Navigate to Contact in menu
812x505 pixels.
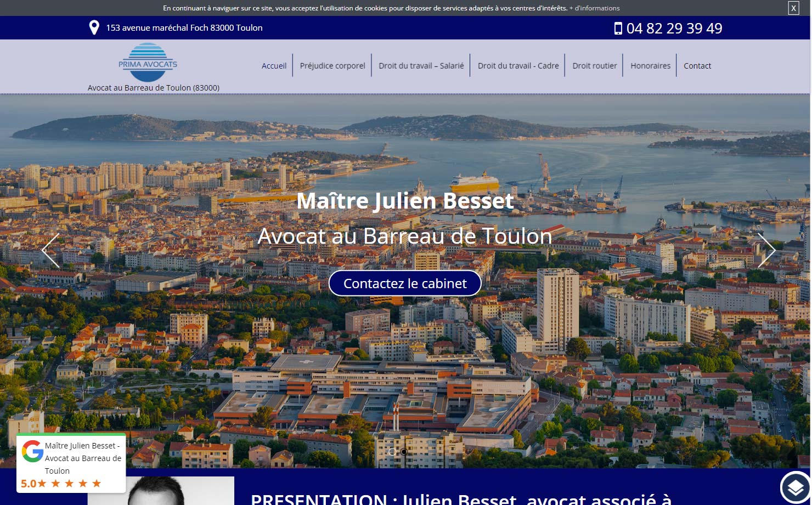(697, 66)
